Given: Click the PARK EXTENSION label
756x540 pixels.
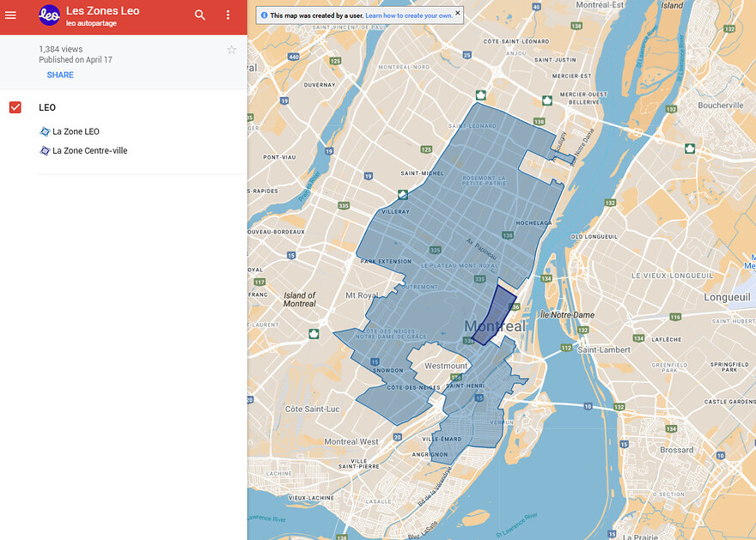Looking at the screenshot, I should 387,262.
